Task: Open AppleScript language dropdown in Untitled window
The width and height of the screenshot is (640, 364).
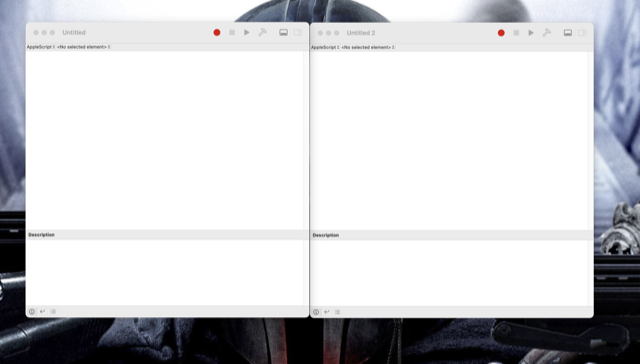Action: (x=40, y=47)
